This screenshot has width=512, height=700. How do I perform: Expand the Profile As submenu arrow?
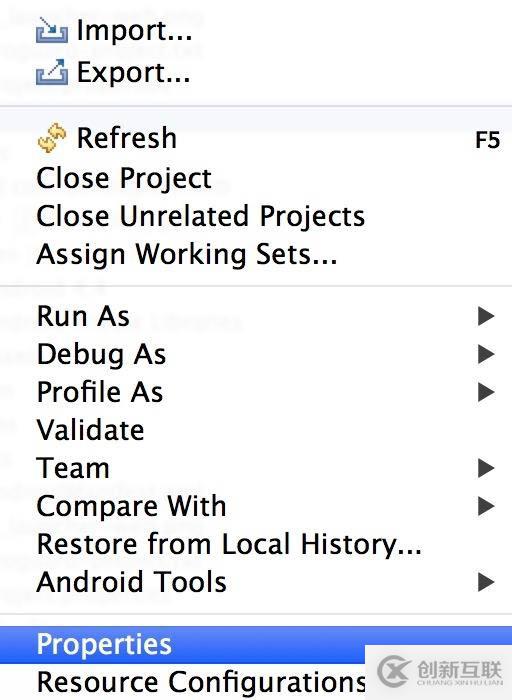(x=486, y=392)
